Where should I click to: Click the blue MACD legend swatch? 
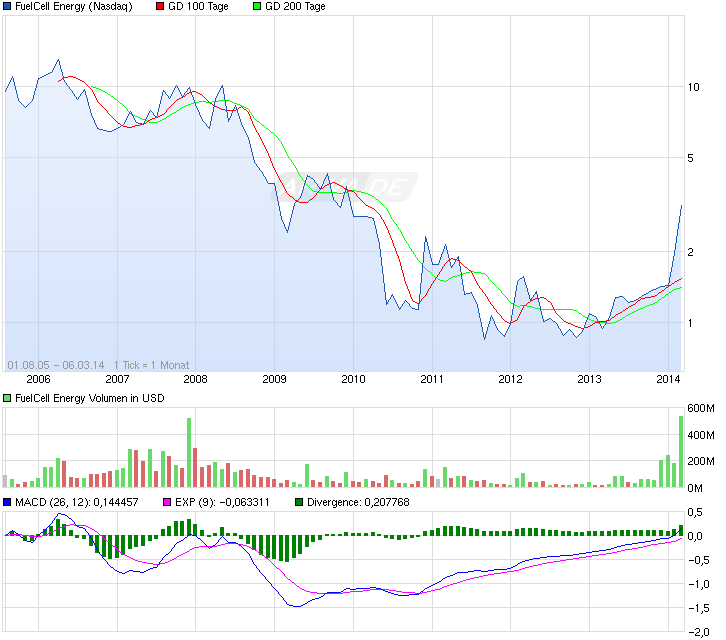7,502
